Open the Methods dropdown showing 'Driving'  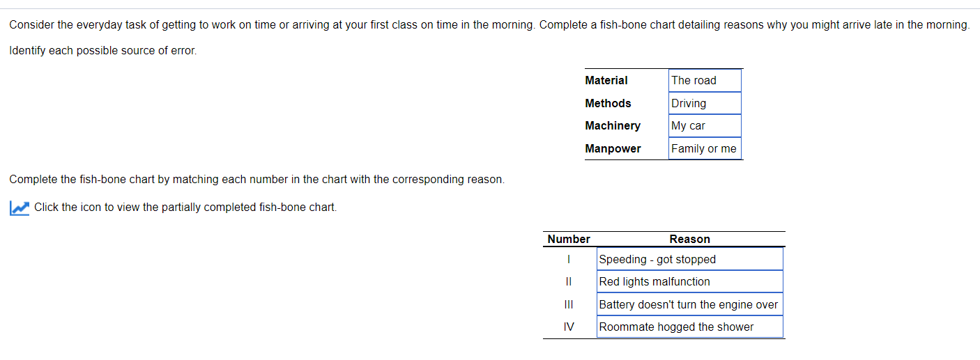click(704, 103)
